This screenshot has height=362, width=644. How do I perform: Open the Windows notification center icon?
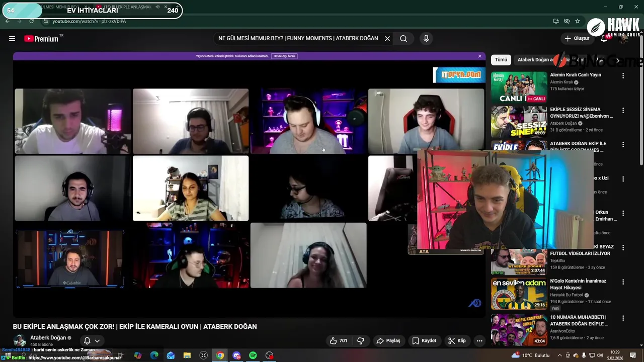point(633,355)
